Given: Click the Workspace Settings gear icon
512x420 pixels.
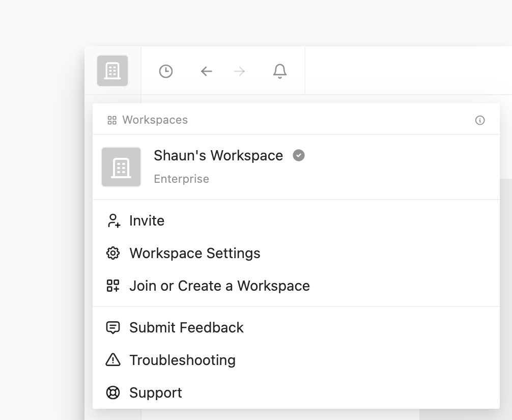Looking at the screenshot, I should [x=113, y=254].
